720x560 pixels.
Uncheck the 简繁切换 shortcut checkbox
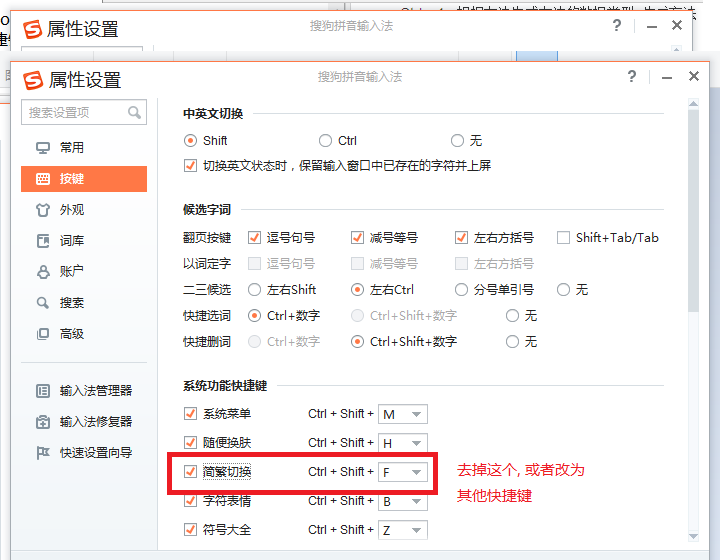pyautogui.click(x=190, y=472)
